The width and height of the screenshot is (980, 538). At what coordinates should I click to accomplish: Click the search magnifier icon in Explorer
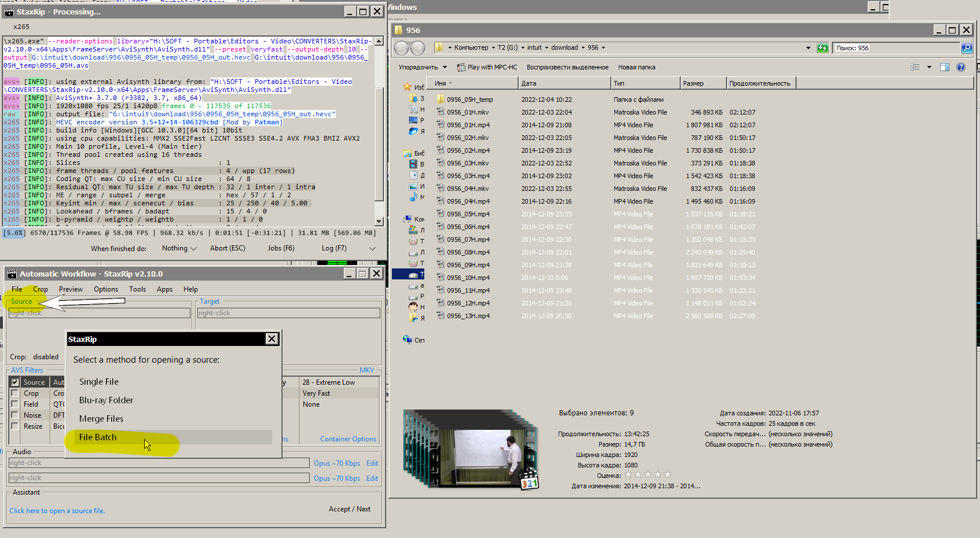(966, 48)
